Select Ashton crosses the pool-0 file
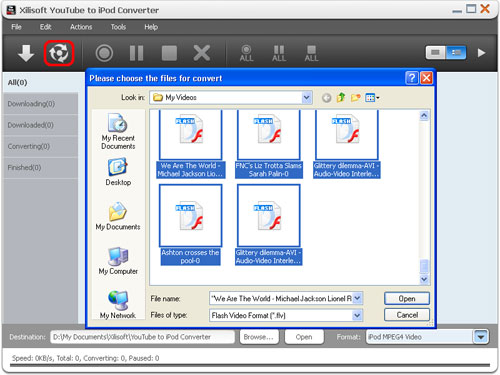Viewport: 500px width, 375px height. (x=190, y=225)
